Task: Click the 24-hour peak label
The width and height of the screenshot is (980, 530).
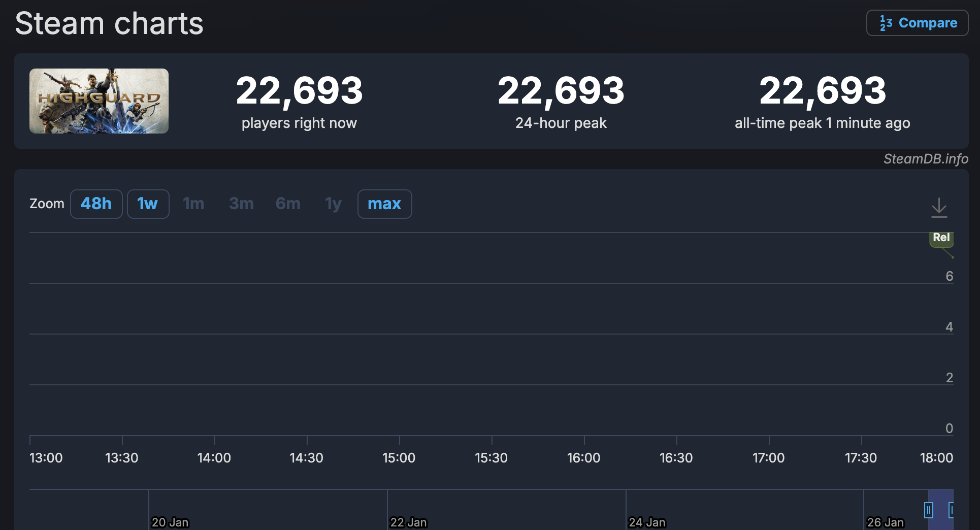Action: pyautogui.click(x=561, y=123)
